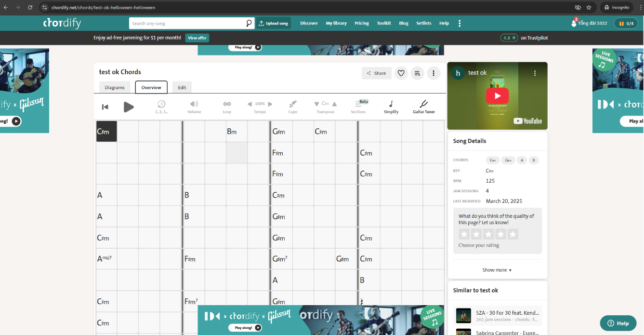
Task: Select the G♯m chord pill in Song Details
Action: tap(508, 160)
